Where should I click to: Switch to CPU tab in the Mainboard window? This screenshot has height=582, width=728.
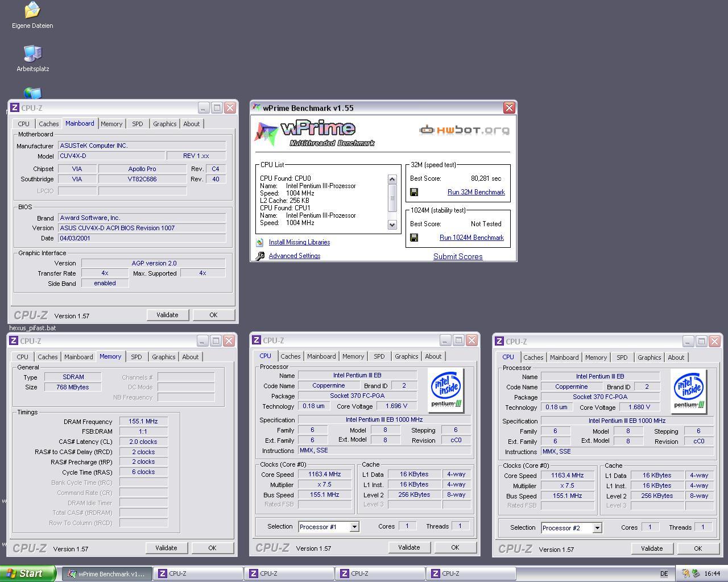pos(23,123)
